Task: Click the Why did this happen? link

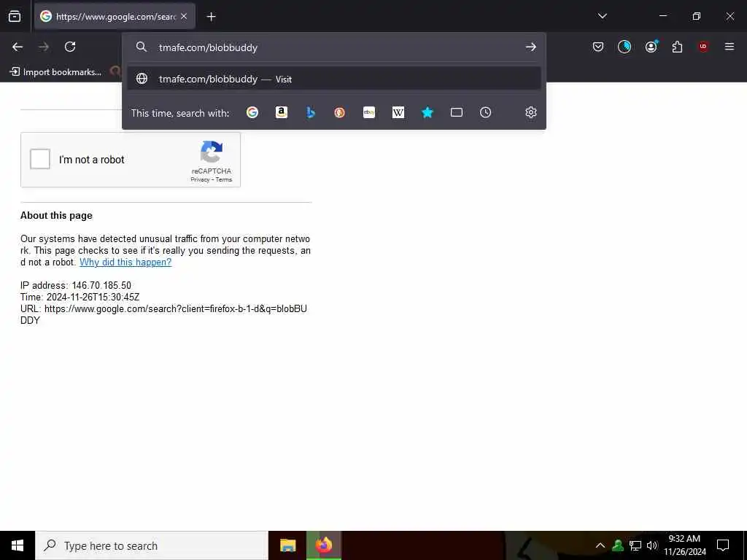Action: tap(125, 262)
